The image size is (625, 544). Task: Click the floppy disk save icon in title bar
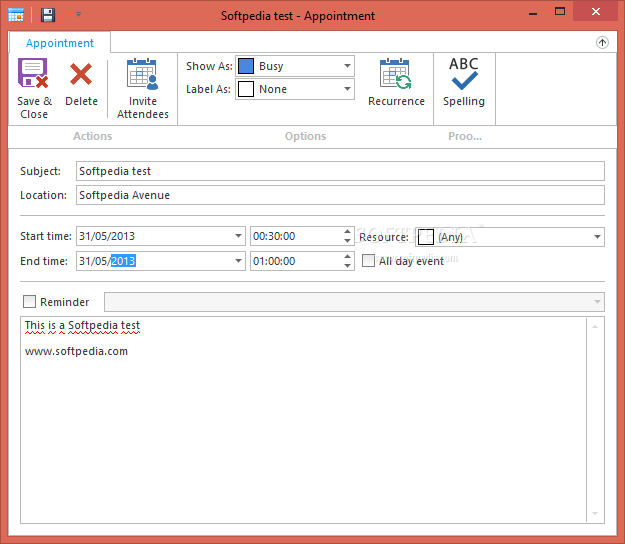[48, 15]
